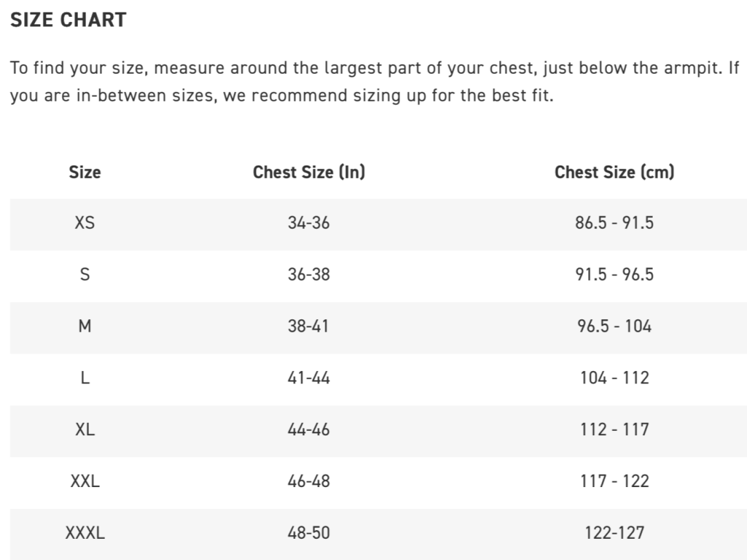The height and width of the screenshot is (560, 747).
Task: Click the 48-50 inch chest value
Action: 309,534
